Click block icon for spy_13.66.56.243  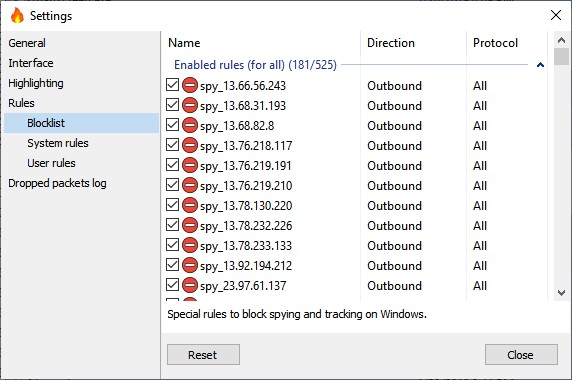(190, 85)
